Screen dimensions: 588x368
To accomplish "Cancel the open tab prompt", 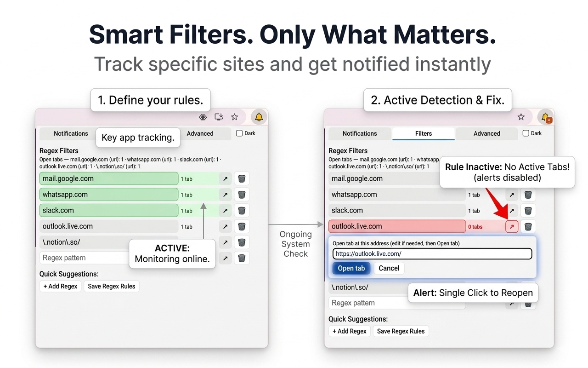I will point(389,268).
